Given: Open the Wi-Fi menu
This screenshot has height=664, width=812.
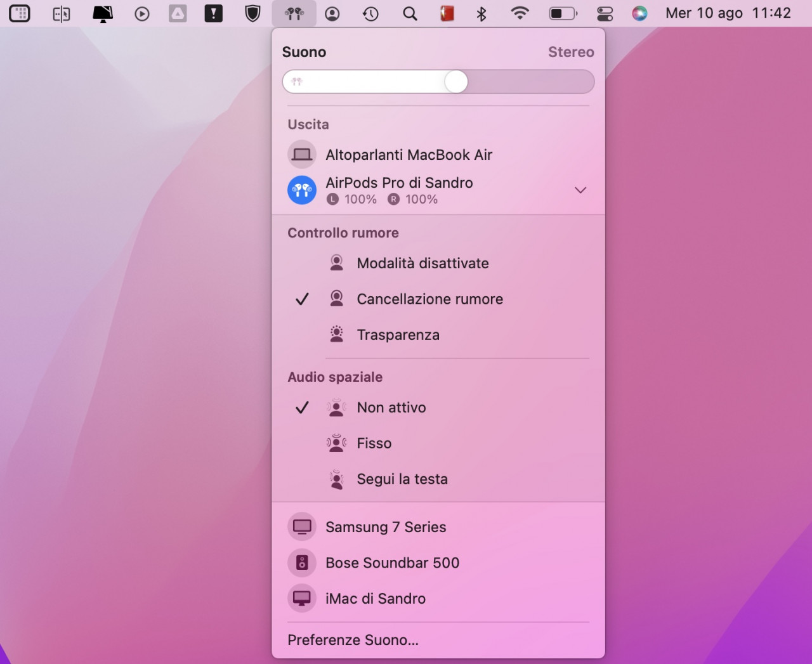Looking at the screenshot, I should [520, 13].
